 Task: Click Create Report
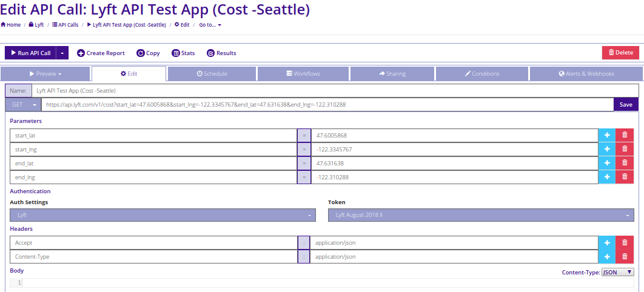[x=101, y=53]
